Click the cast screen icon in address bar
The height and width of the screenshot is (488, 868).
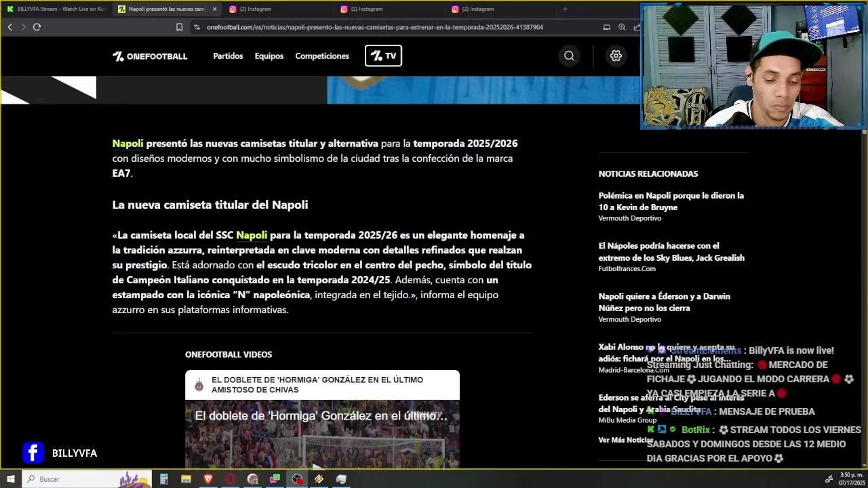coord(606,27)
